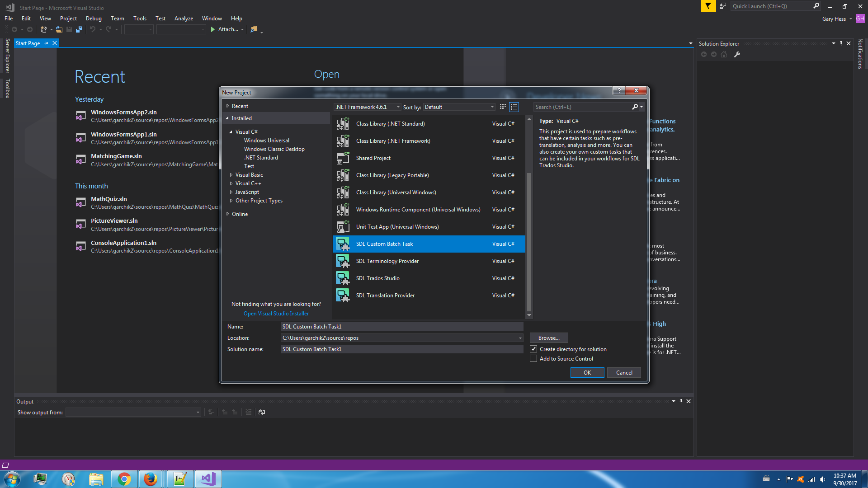The image size is (868, 488).
Task: Expand Other Project Types node
Action: [231, 201]
